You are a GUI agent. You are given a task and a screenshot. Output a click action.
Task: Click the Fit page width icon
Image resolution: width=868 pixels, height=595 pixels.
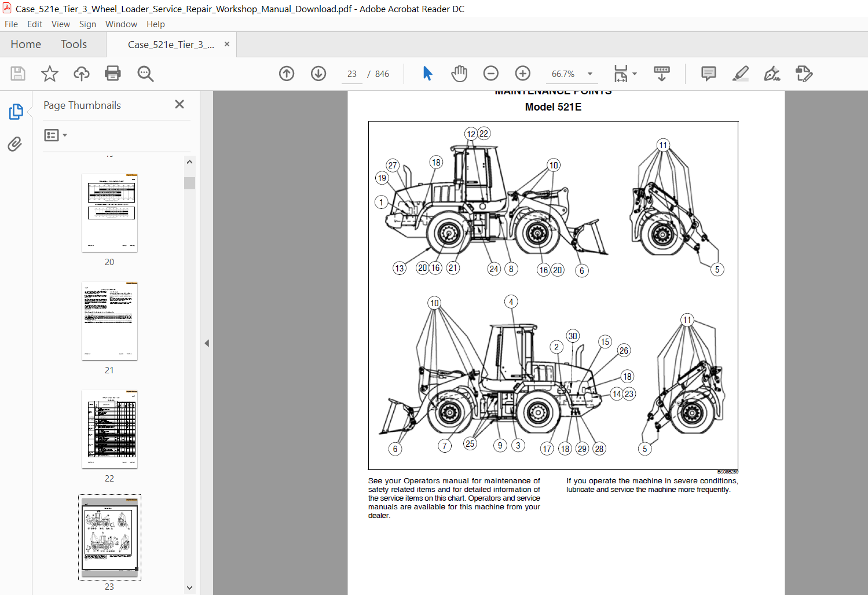coord(621,74)
